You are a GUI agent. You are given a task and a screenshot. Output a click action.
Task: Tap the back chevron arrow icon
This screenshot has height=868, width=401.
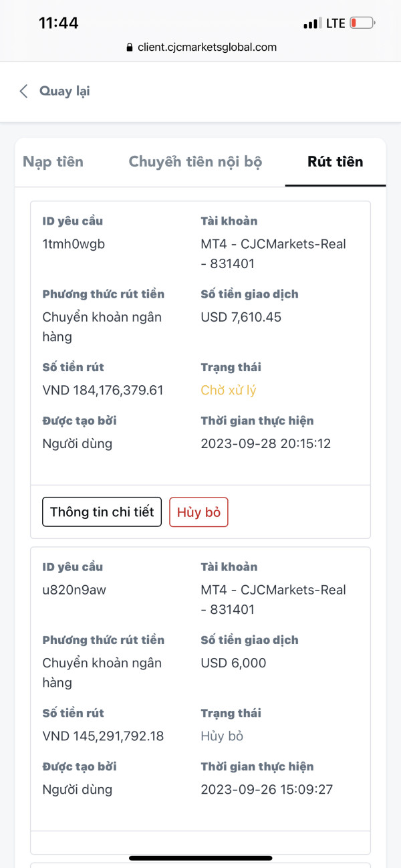click(x=24, y=92)
